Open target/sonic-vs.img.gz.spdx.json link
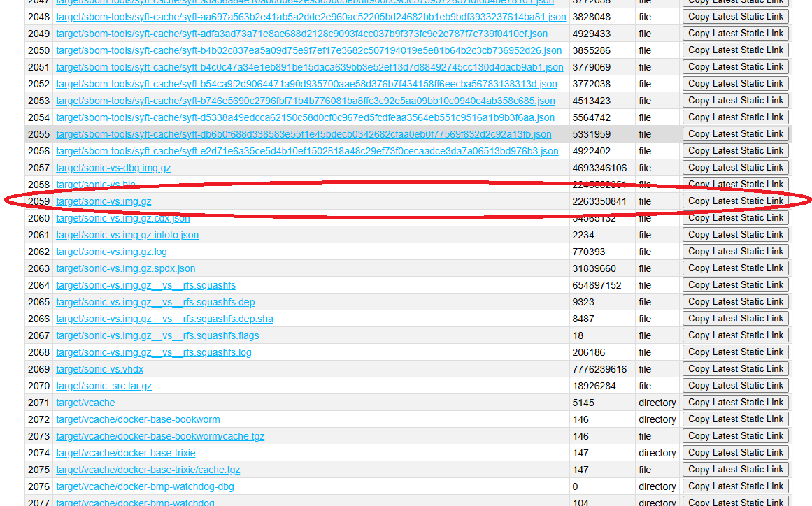 coord(126,268)
